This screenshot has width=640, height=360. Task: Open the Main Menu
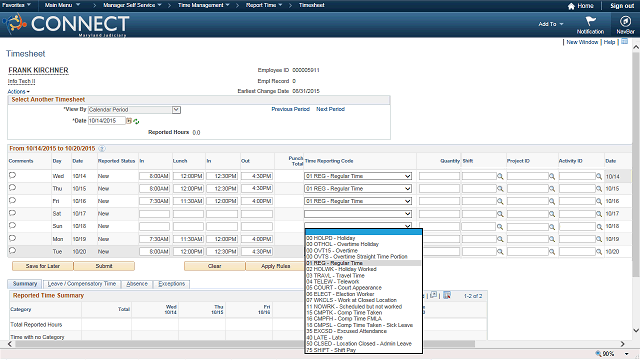tap(62, 5)
